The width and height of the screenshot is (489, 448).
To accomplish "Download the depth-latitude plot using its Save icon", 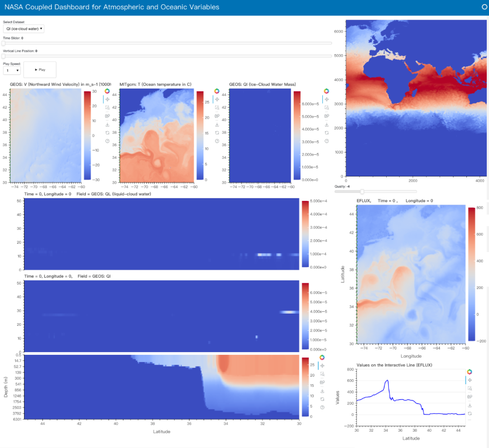I will pyautogui.click(x=322, y=391).
